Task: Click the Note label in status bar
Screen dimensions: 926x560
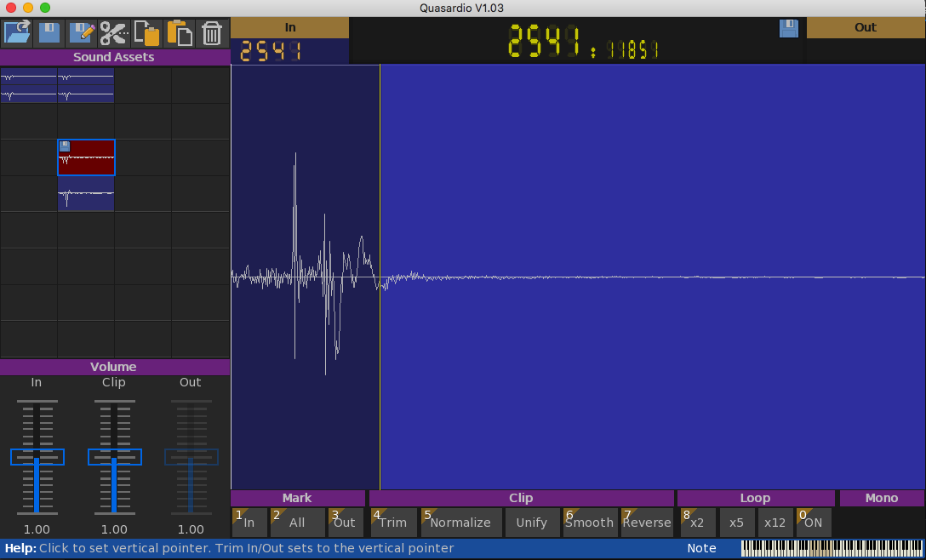Action: tap(701, 548)
